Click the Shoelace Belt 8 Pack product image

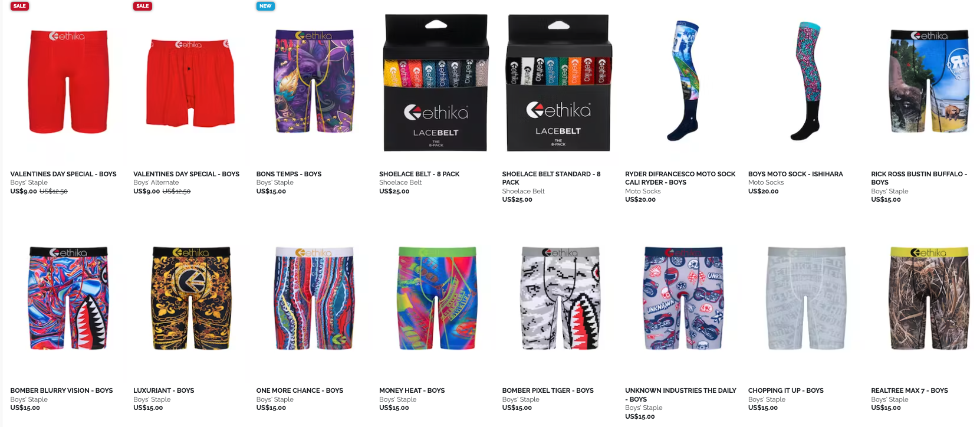[x=436, y=83]
